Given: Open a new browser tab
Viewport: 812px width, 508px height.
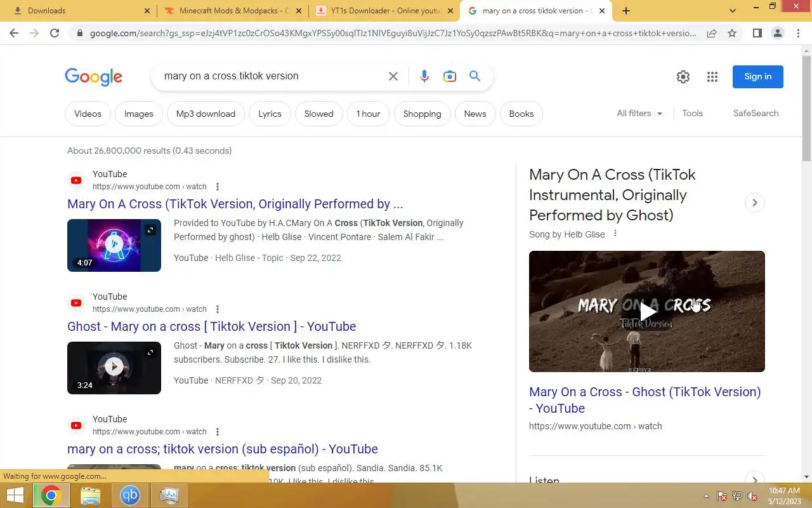Looking at the screenshot, I should coord(626,11).
